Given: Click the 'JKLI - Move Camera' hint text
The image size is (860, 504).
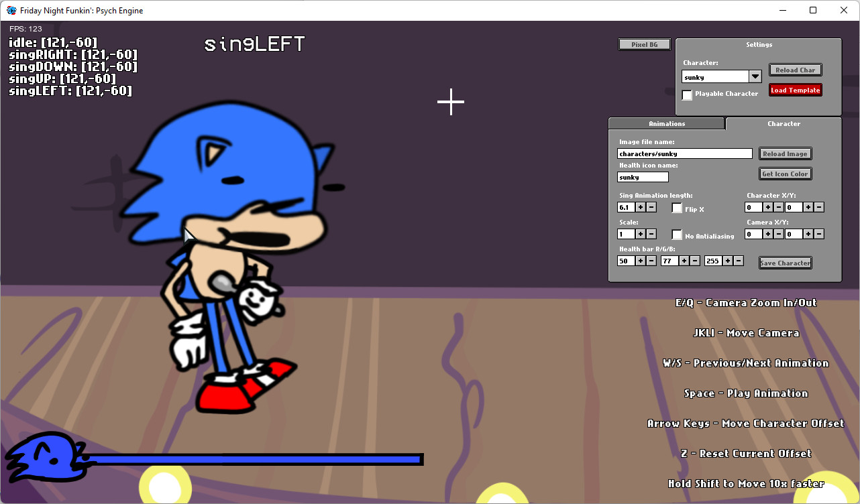Looking at the screenshot, I should 746,333.
